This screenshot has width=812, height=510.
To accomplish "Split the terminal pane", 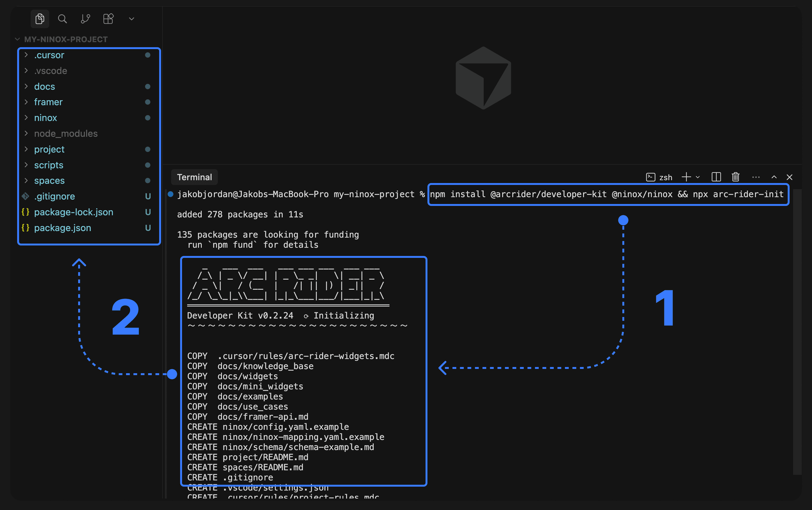I will 716,177.
